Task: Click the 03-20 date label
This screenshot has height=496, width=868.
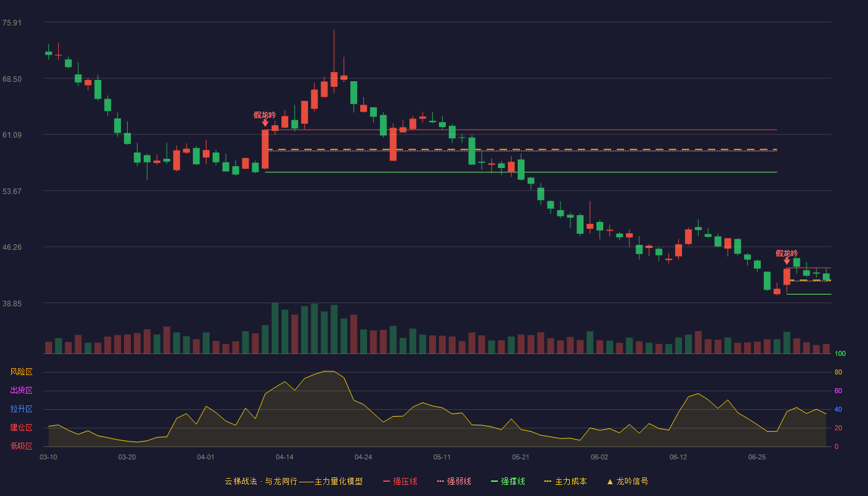Action: [127, 457]
